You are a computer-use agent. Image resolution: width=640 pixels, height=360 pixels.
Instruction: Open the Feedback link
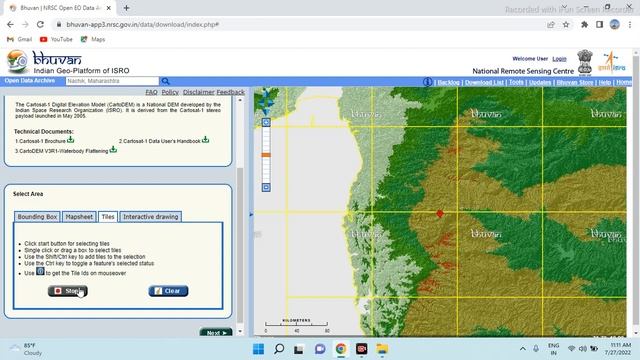point(231,92)
